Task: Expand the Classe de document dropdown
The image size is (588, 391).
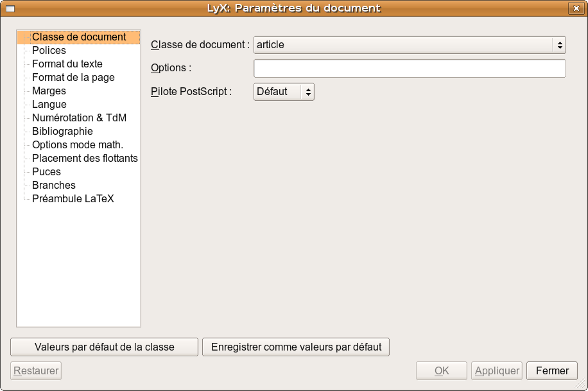Action: (410, 45)
